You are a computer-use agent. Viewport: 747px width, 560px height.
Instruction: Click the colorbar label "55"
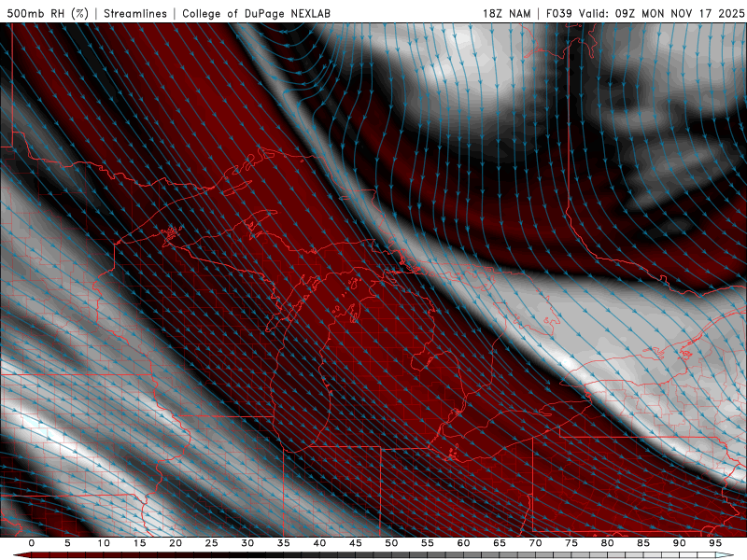(x=428, y=543)
